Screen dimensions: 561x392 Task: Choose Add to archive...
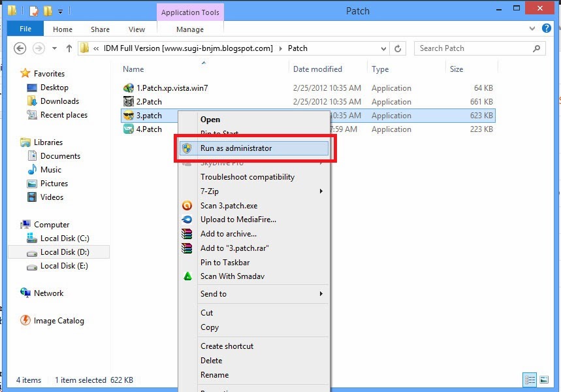[x=253, y=234]
